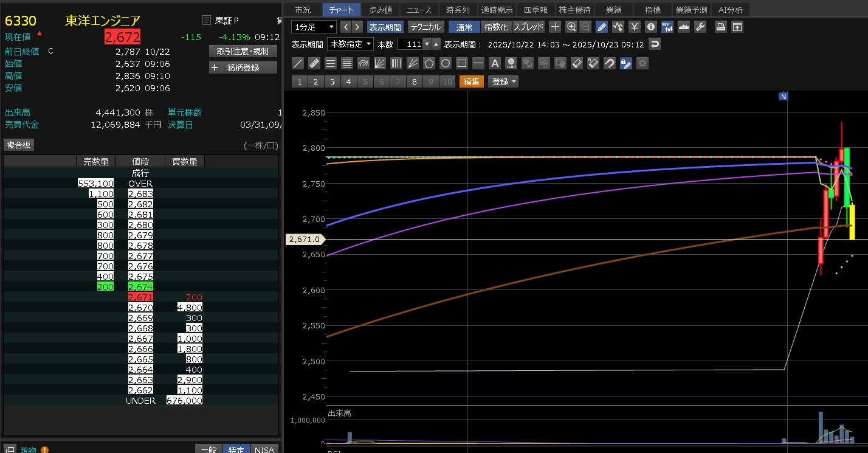Switch chart mode to 指数化
This screenshot has width=868, height=453.
coord(495,27)
